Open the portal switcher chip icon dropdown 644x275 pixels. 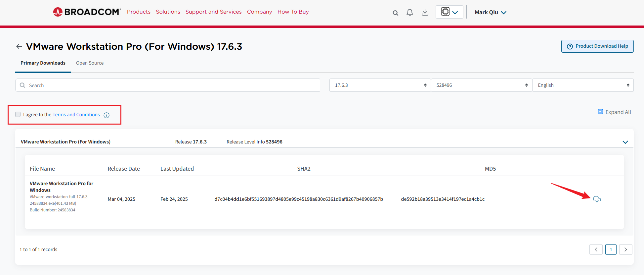(x=450, y=12)
